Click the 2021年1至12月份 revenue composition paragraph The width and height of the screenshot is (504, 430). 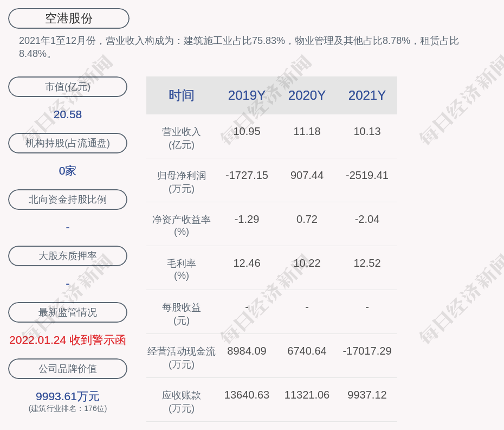pos(239,47)
